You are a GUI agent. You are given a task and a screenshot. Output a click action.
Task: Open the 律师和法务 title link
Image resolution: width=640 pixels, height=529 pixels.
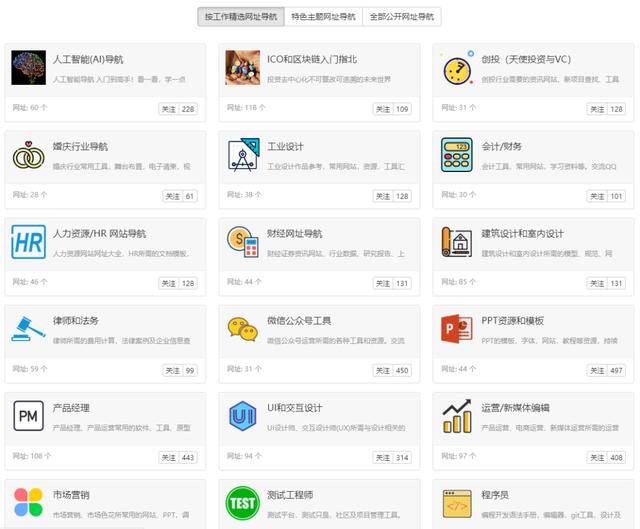(76, 321)
